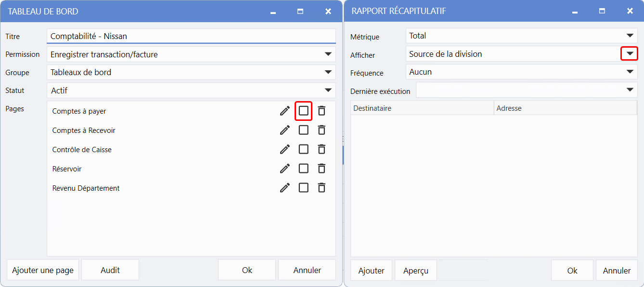Delete the Revenu Département page
The height and width of the screenshot is (287, 644).
click(x=322, y=188)
